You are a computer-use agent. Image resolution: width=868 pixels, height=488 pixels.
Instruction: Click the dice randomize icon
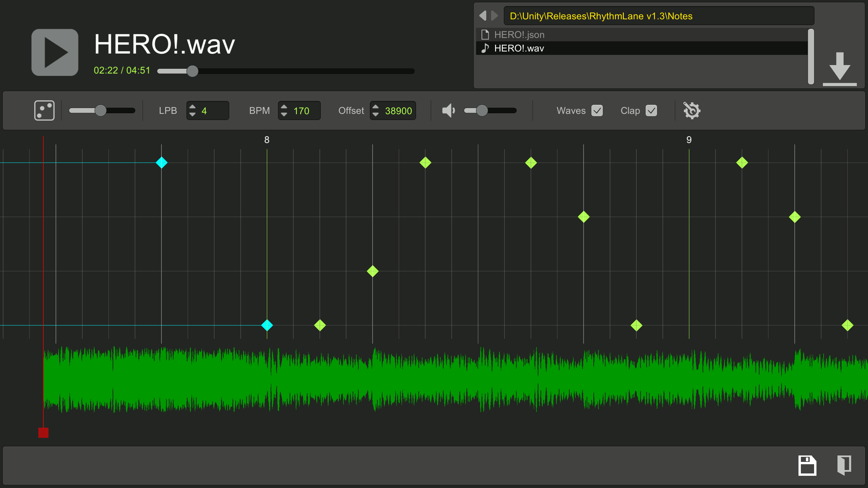(x=44, y=110)
